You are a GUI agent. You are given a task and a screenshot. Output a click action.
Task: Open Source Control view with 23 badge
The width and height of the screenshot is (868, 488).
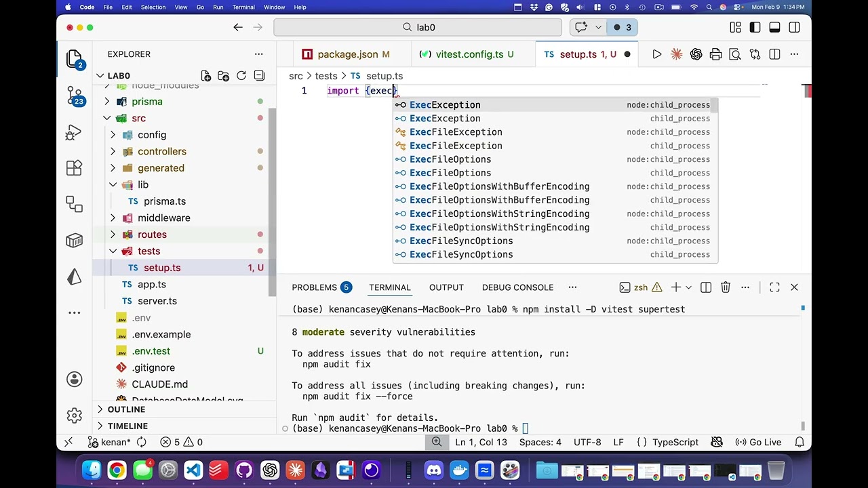(x=75, y=96)
